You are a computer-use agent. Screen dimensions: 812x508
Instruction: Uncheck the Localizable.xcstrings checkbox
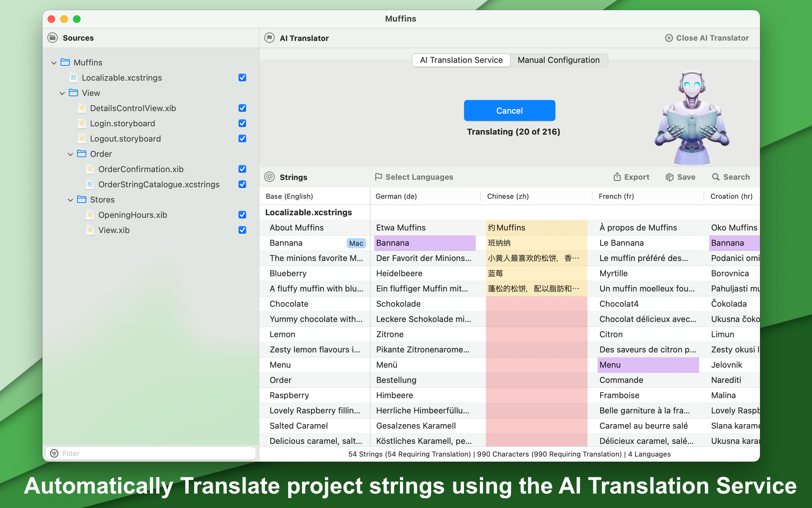pyautogui.click(x=242, y=77)
